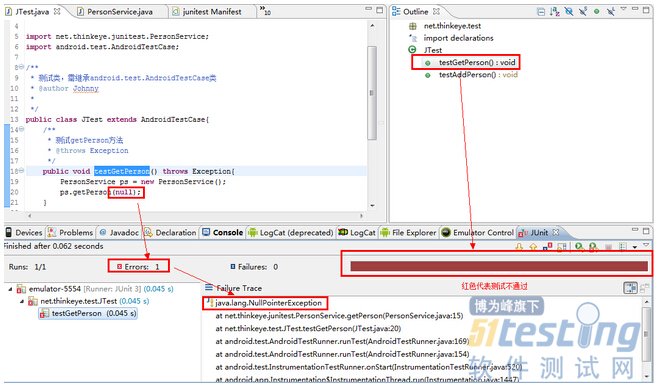Open Test Run History icon

(x=623, y=246)
